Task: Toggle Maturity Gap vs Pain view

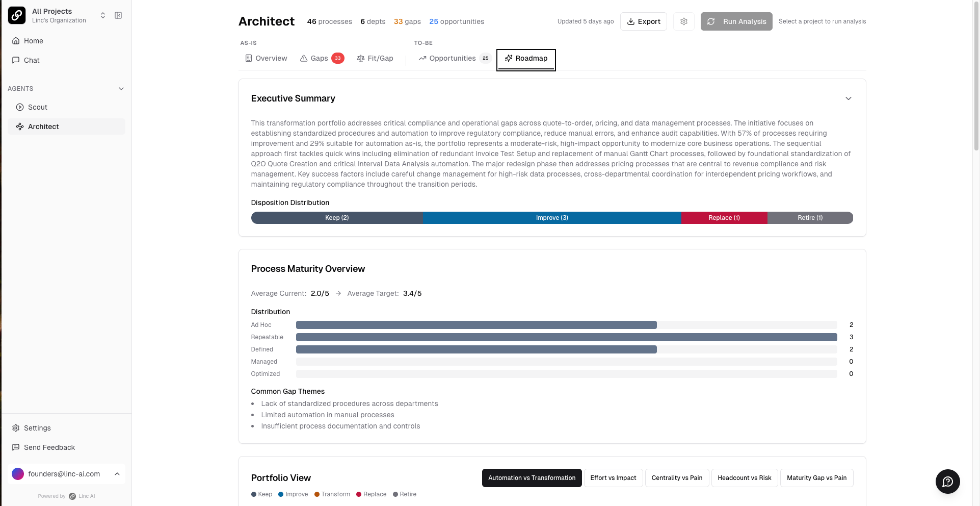Action: pyautogui.click(x=816, y=478)
